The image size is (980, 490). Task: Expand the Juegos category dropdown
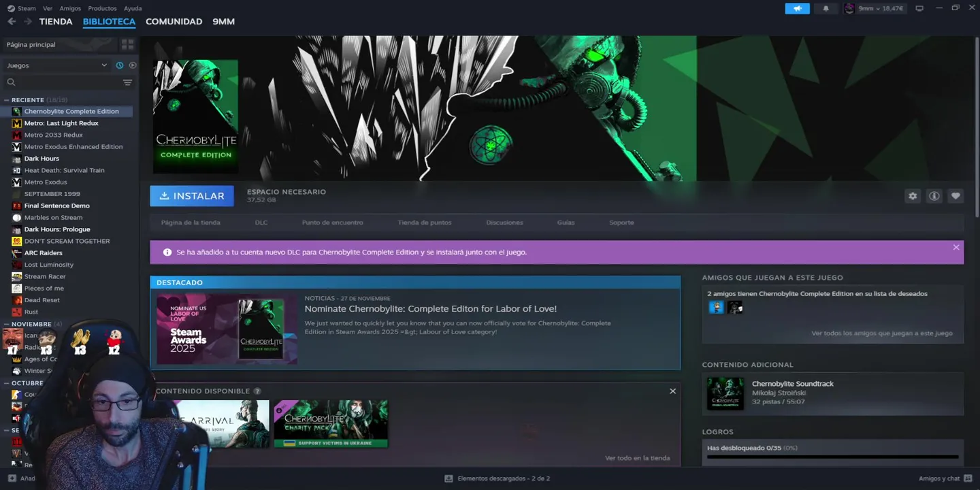click(x=56, y=65)
